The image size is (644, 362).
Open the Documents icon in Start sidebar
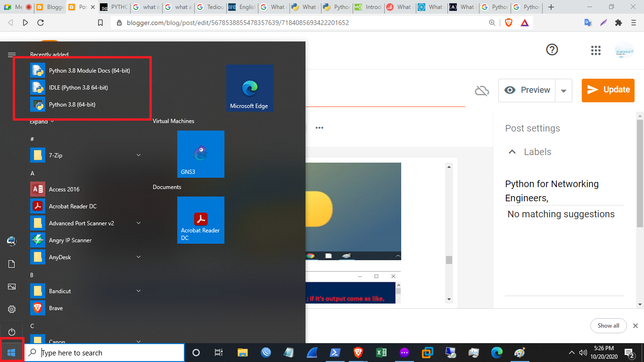12,264
